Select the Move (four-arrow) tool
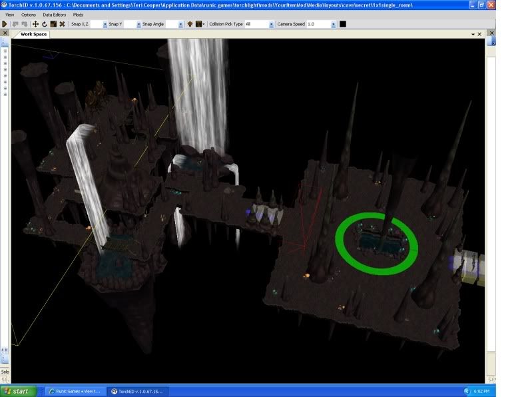 click(x=35, y=24)
